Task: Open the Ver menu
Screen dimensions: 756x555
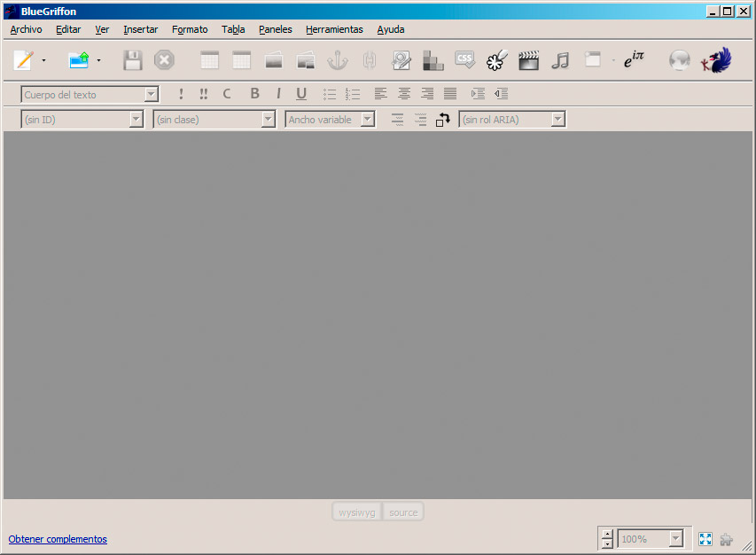Action: pyautogui.click(x=102, y=29)
